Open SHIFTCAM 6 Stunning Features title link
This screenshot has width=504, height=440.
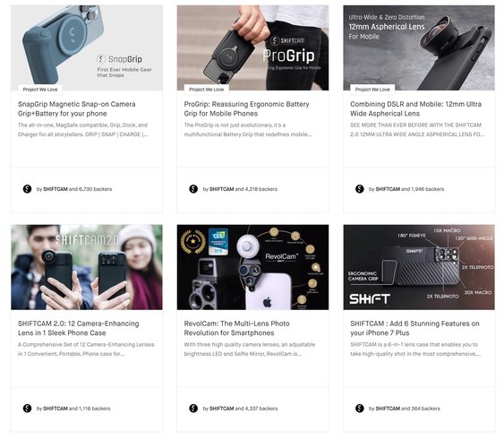click(x=414, y=328)
